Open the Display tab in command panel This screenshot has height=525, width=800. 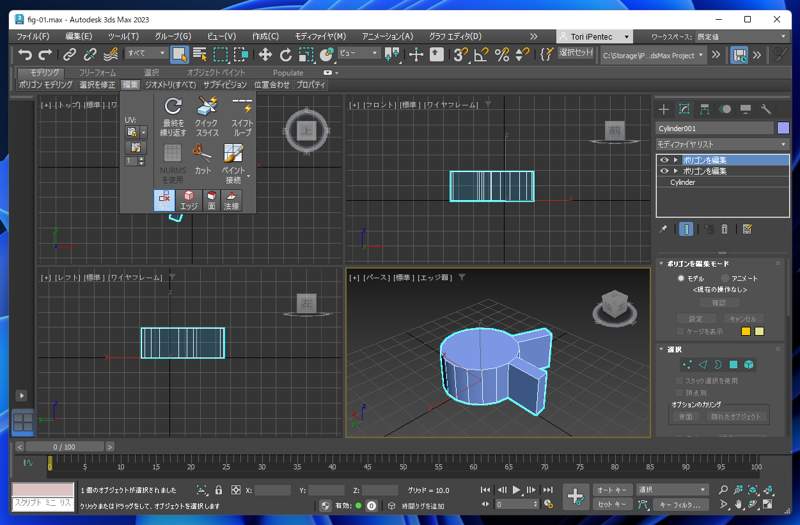745,109
